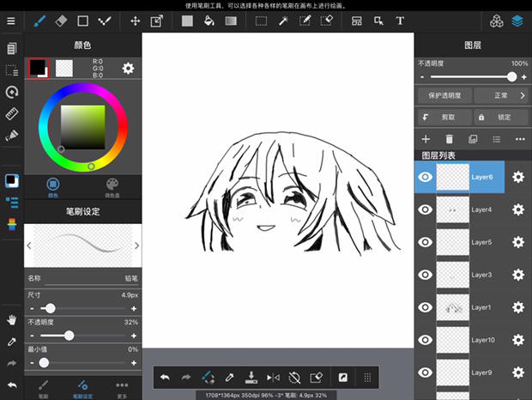Hide Layer3 visibility
Image resolution: width=532 pixels, height=400 pixels.
coord(425,275)
